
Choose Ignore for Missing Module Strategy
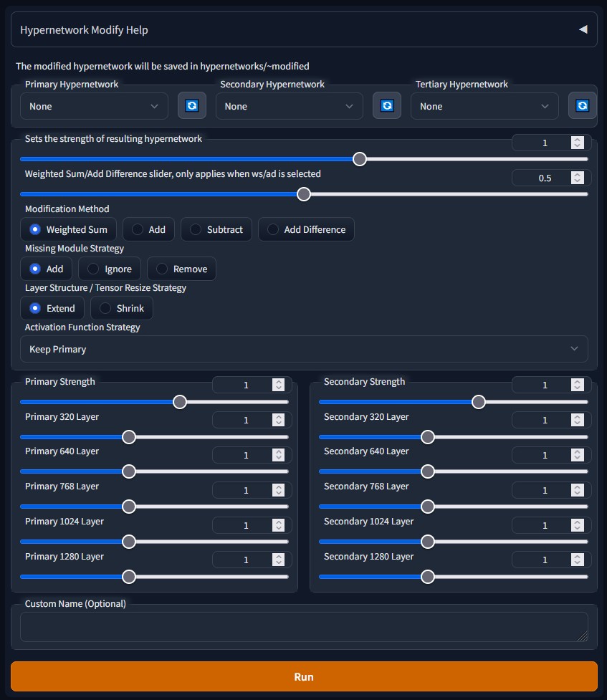tap(110, 269)
